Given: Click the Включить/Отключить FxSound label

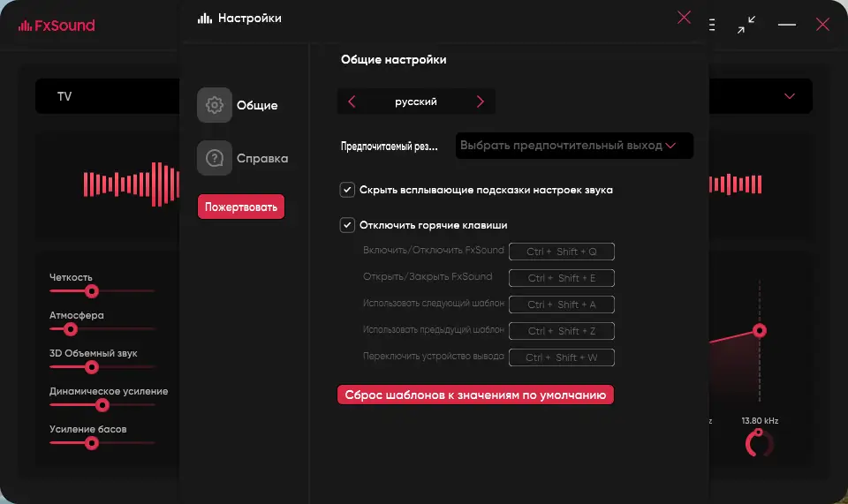Looking at the screenshot, I should point(433,250).
